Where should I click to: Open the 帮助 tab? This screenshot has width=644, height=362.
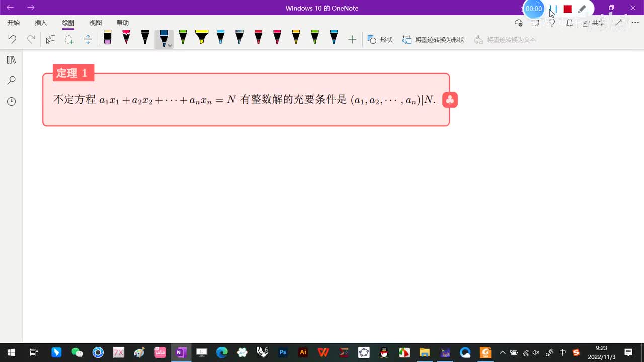point(123,23)
